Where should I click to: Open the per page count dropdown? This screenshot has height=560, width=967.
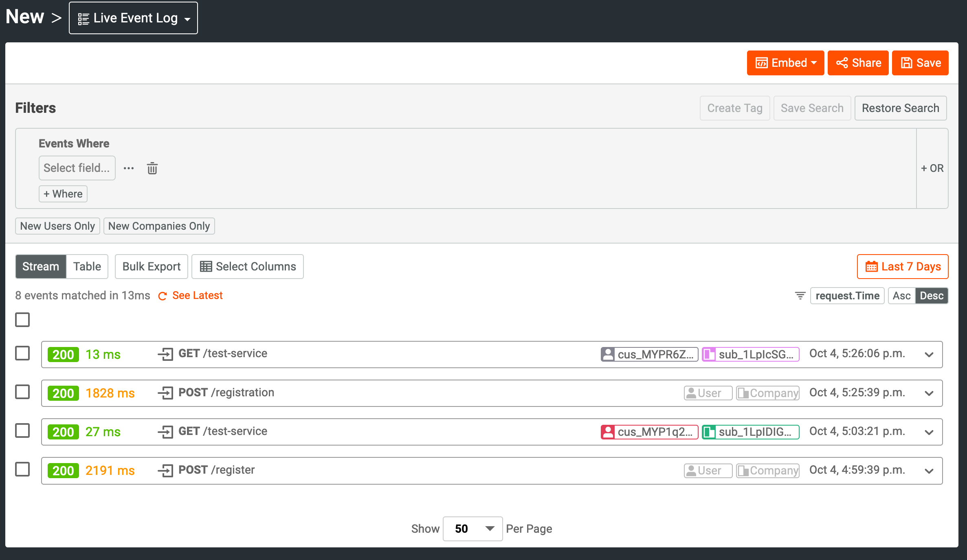click(x=473, y=529)
